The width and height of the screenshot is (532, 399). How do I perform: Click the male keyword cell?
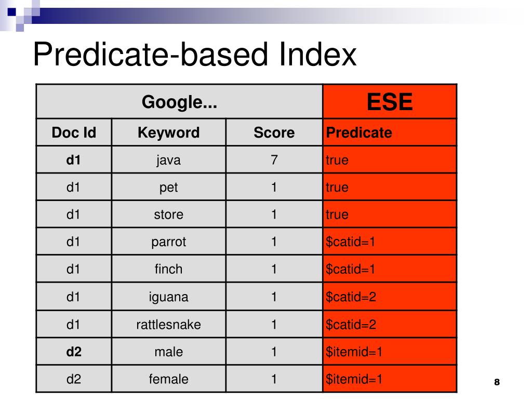point(169,352)
